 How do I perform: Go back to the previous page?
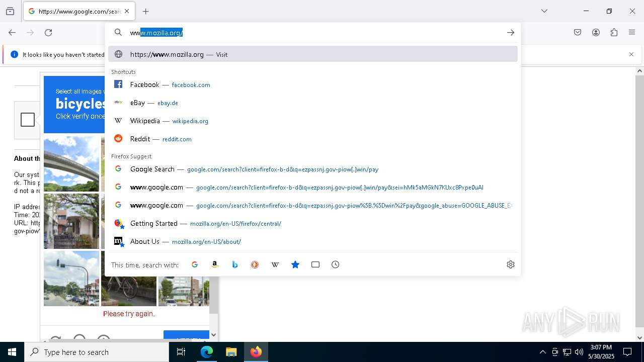pos(12,33)
